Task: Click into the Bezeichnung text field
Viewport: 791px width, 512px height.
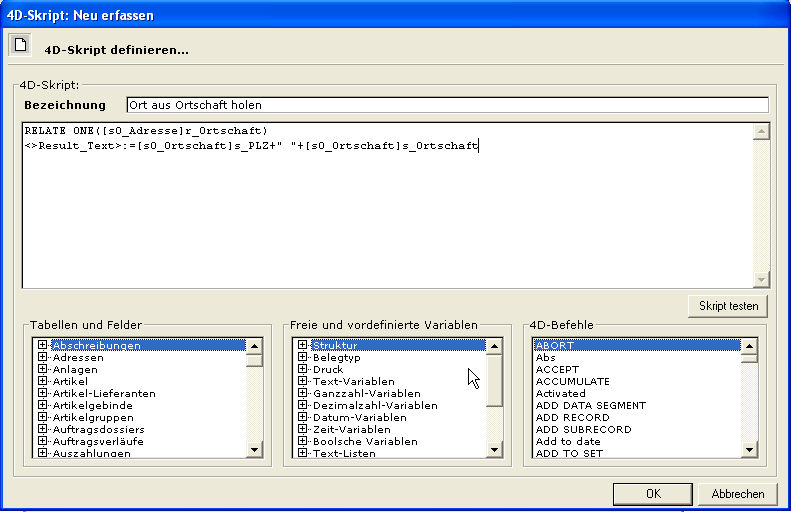Action: tap(446, 105)
